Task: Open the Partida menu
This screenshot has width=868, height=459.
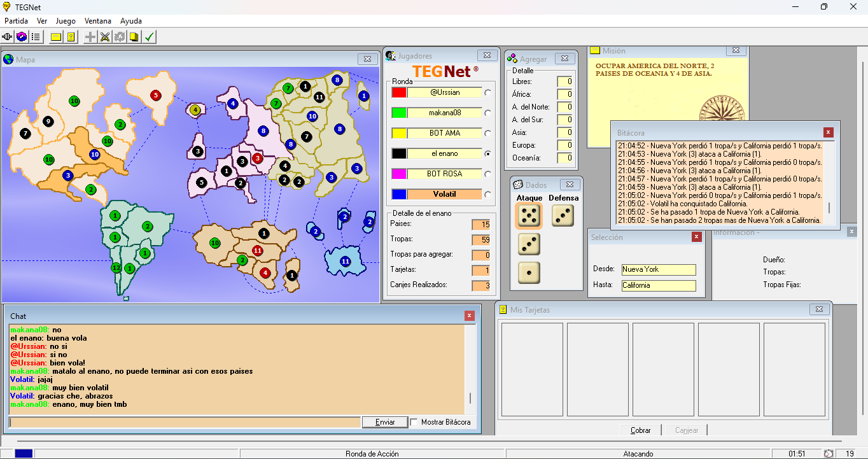Action: (x=16, y=21)
